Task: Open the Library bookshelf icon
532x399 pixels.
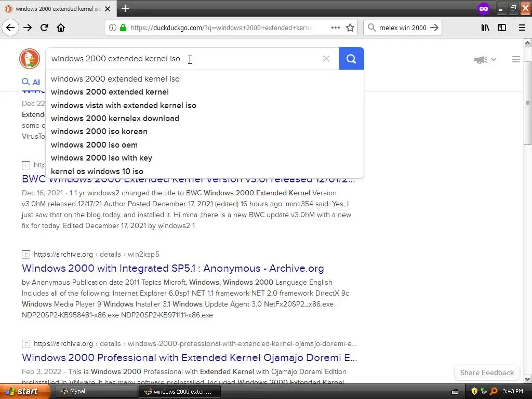Action: pos(485,28)
